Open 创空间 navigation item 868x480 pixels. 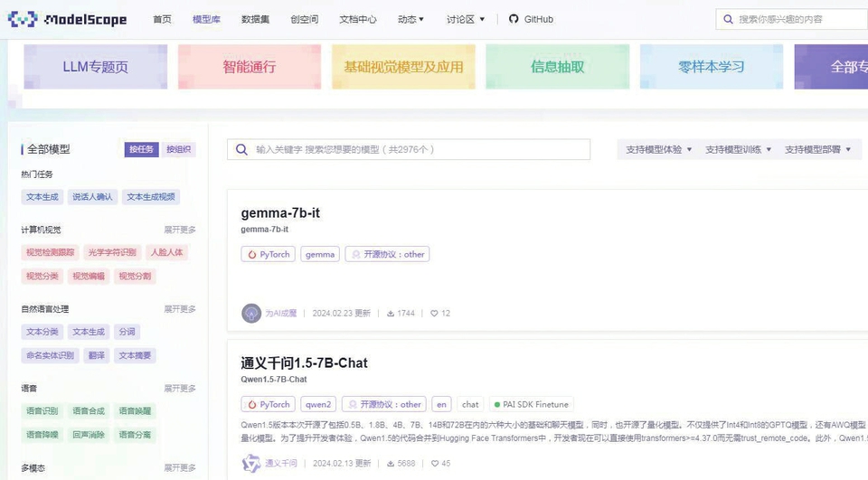click(x=305, y=19)
